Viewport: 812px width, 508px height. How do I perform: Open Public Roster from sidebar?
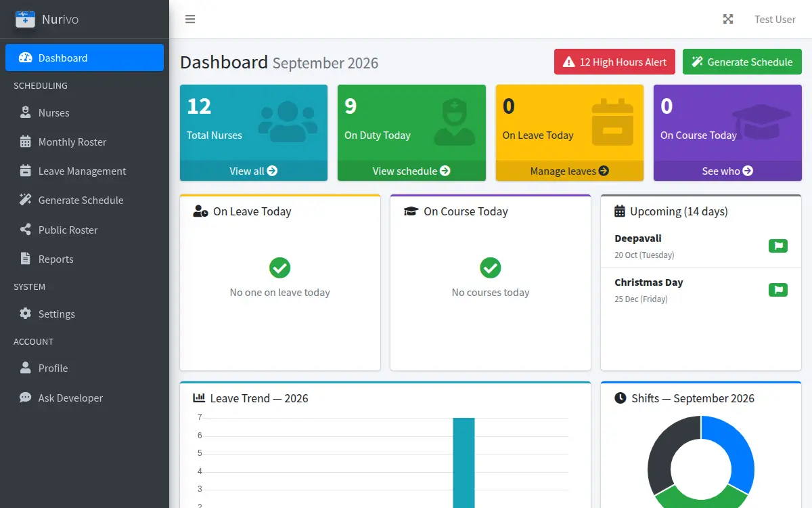click(85, 230)
